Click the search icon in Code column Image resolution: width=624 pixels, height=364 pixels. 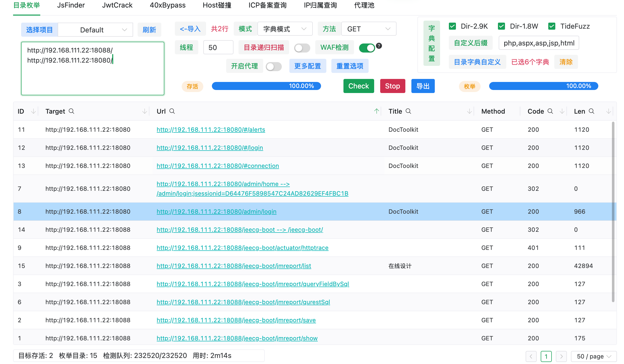click(x=550, y=111)
